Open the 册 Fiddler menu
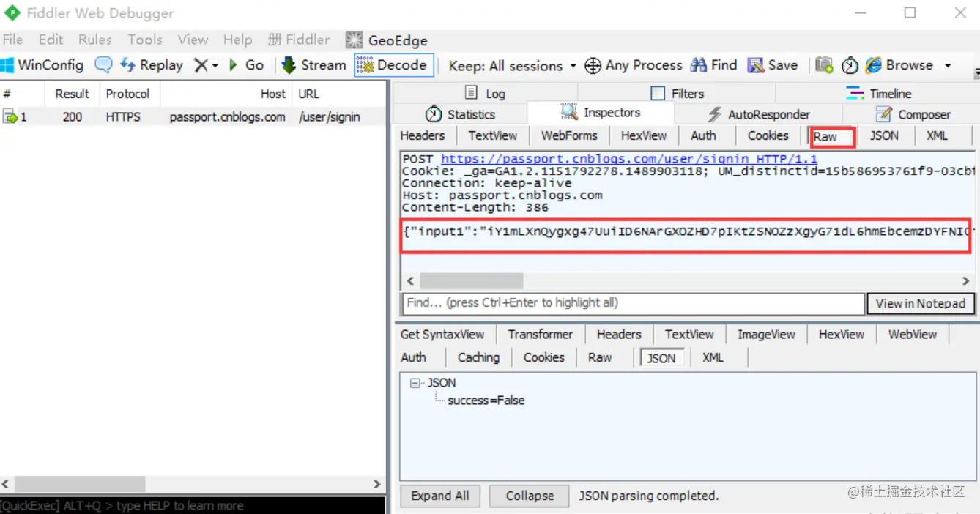Viewport: 980px width, 514px height. (299, 40)
